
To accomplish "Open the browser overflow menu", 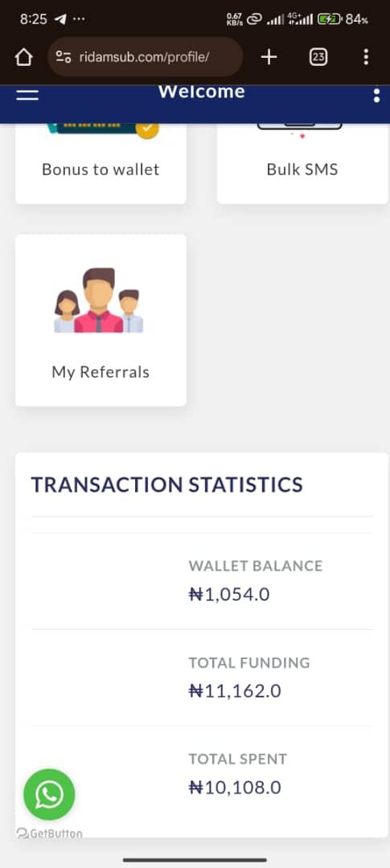I will point(366,56).
